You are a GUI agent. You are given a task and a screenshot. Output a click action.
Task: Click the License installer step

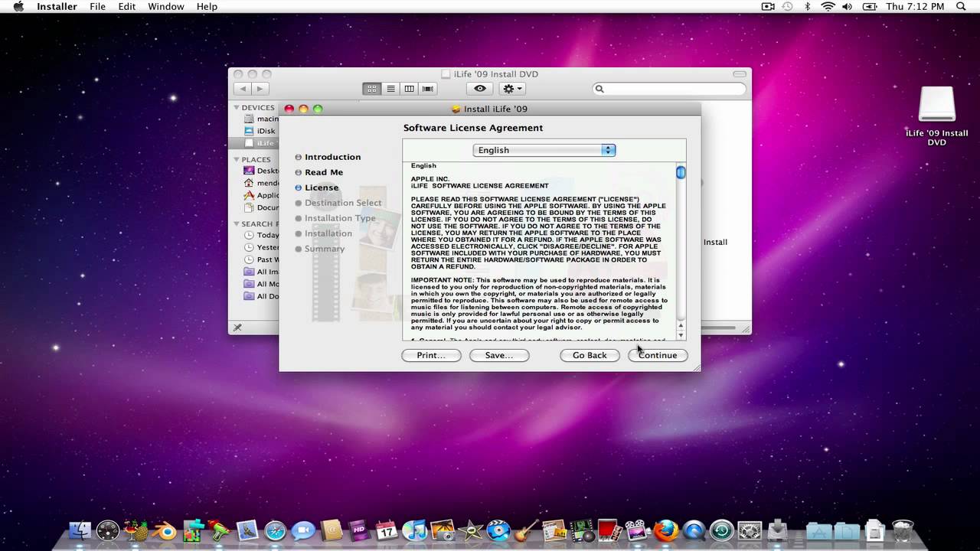[322, 187]
